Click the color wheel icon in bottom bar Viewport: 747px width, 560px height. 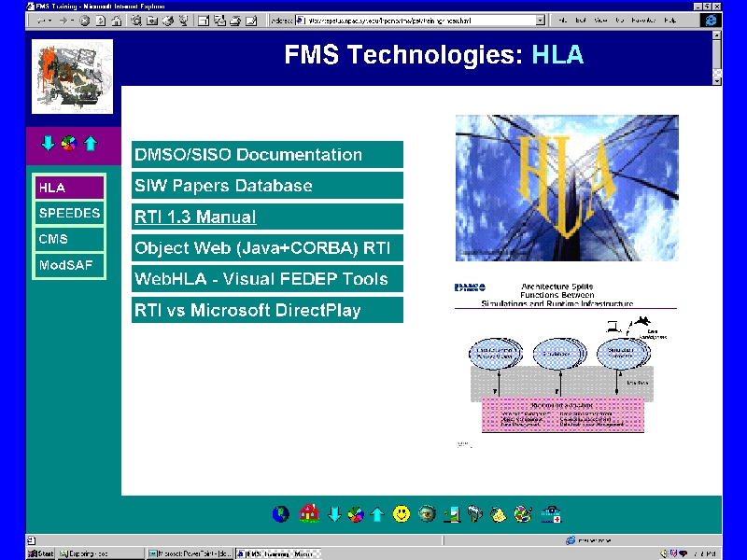356,514
